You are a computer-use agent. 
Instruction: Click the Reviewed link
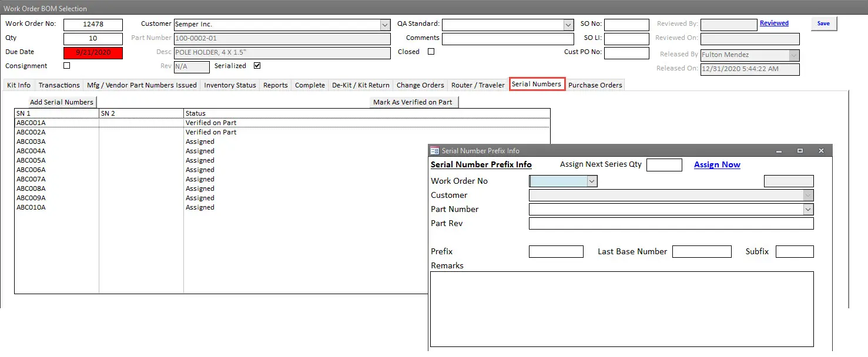point(774,23)
